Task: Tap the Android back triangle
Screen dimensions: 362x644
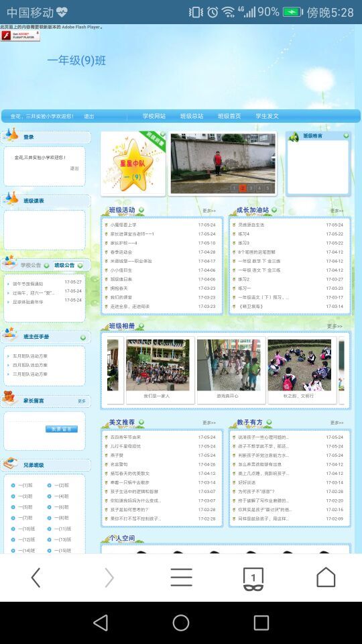Action: click(101, 623)
